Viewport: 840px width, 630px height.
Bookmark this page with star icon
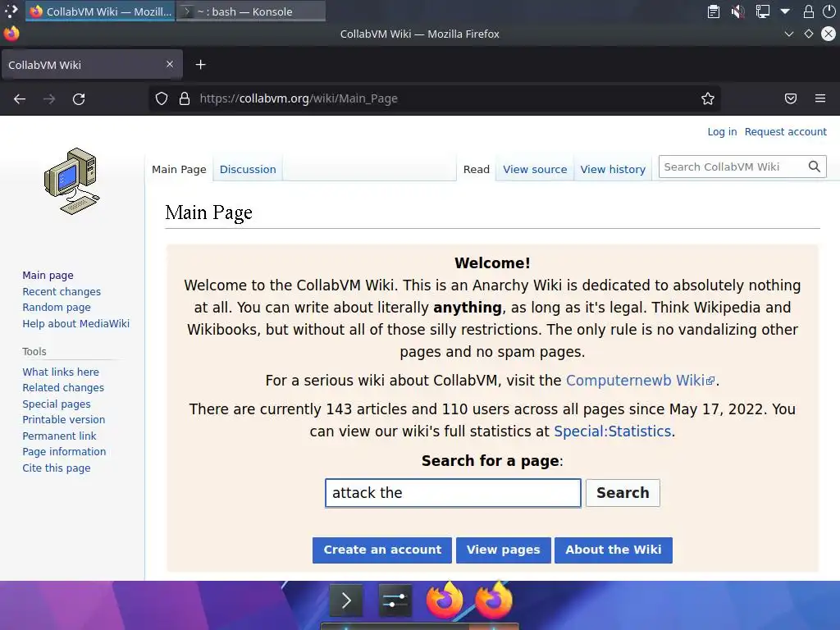coord(708,98)
